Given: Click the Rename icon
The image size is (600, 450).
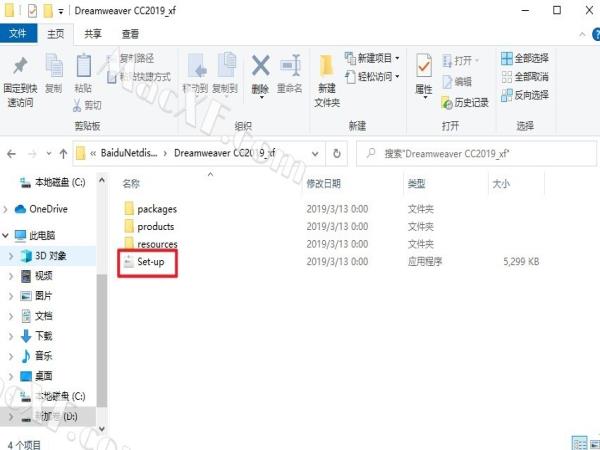Looking at the screenshot, I should point(290,65).
